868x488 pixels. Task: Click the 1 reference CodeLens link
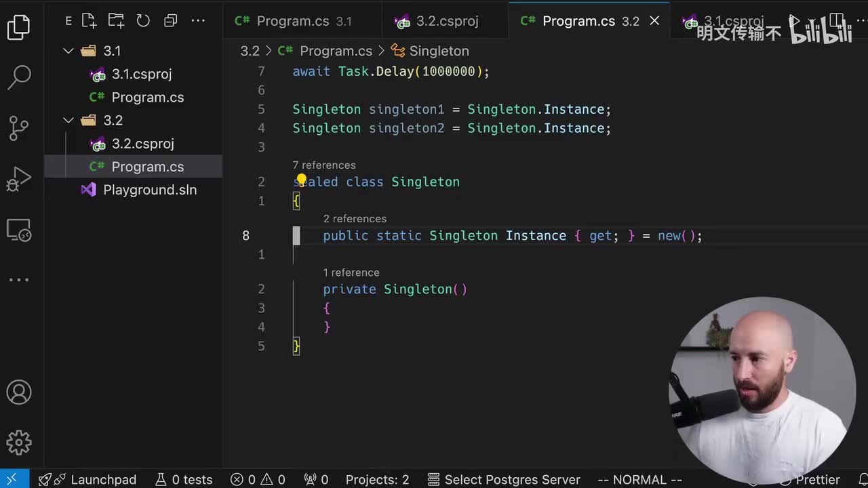pos(351,272)
